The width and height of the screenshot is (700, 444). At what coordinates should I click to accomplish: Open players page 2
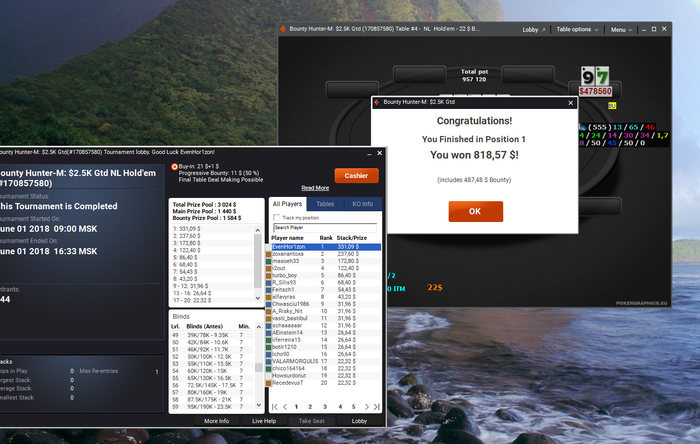click(310, 407)
